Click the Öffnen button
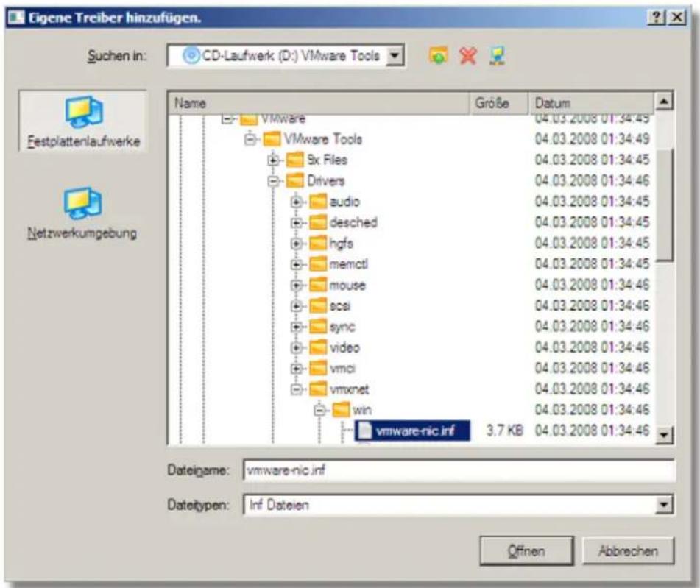 pyautogui.click(x=527, y=551)
